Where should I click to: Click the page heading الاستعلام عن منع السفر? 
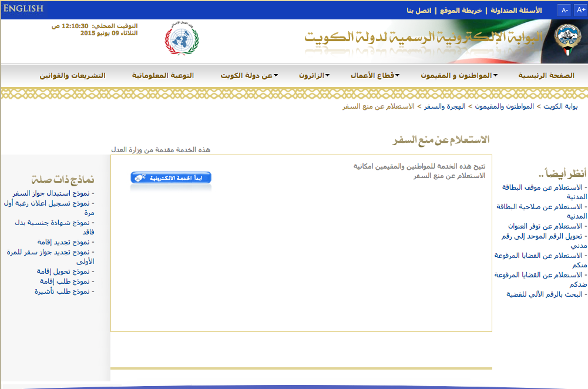click(441, 140)
